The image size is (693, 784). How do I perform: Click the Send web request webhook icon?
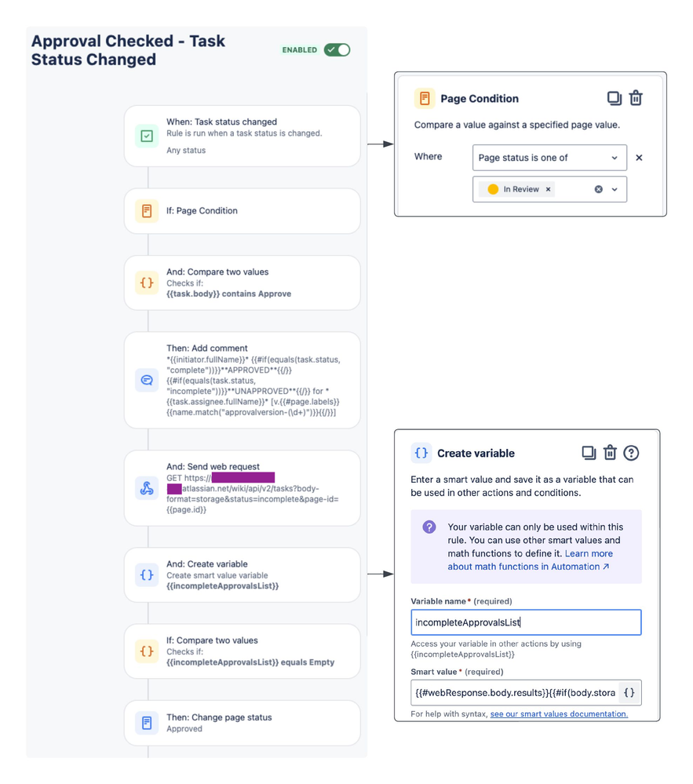point(147,488)
